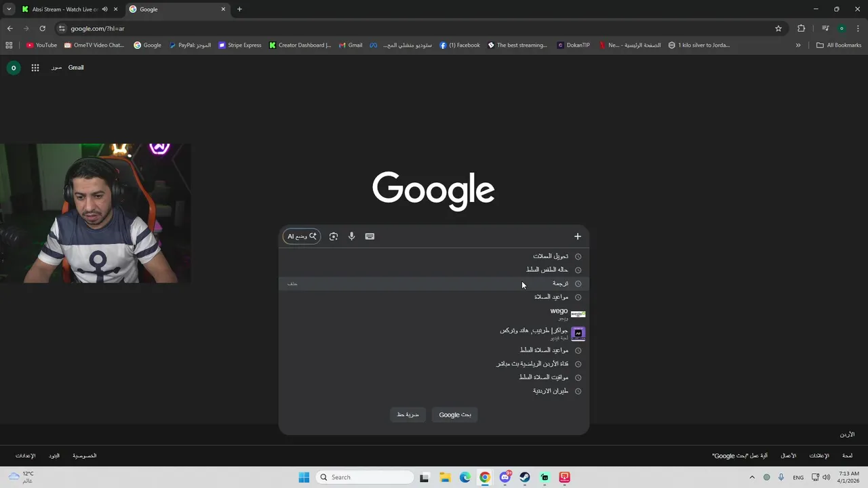Viewport: 868px width, 488px height.
Task: Open the Stripe Express bookmark
Action: pos(240,45)
